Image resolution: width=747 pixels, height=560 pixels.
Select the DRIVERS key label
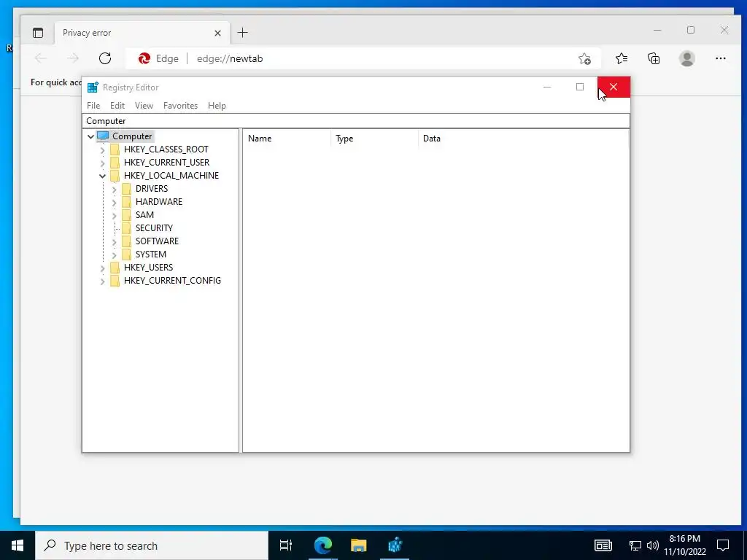tap(152, 189)
